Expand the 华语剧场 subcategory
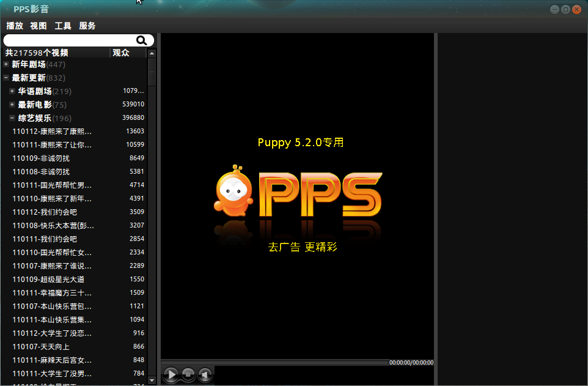Screen dimensions: 588x386 [x=12, y=91]
